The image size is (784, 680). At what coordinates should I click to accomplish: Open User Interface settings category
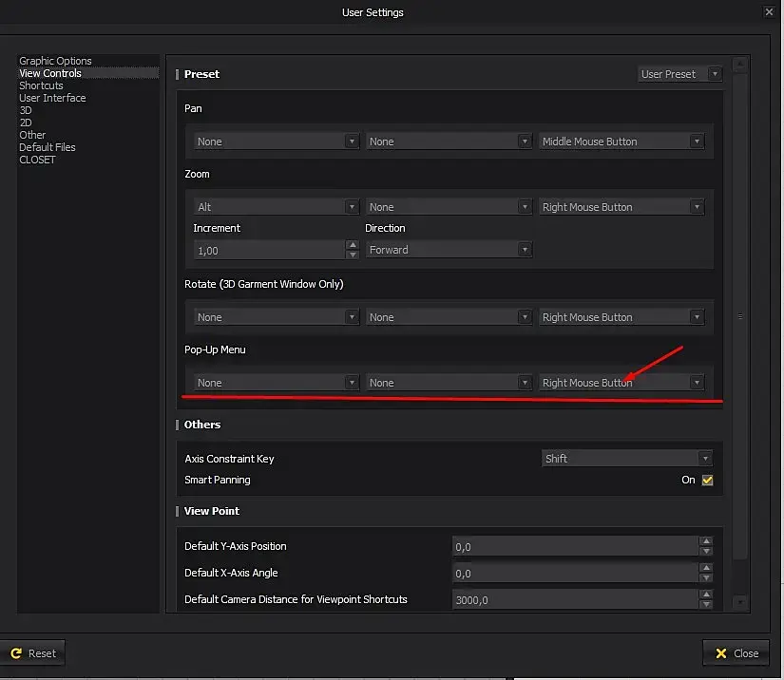(52, 98)
